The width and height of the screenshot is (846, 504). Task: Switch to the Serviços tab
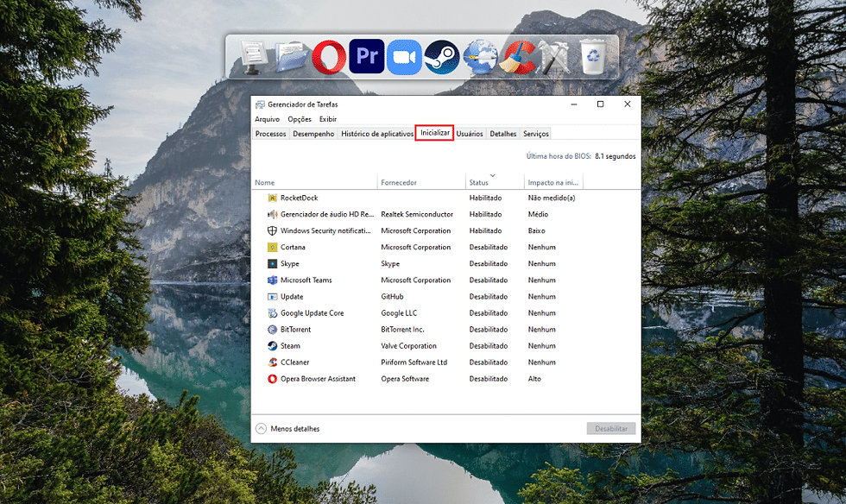click(x=536, y=134)
